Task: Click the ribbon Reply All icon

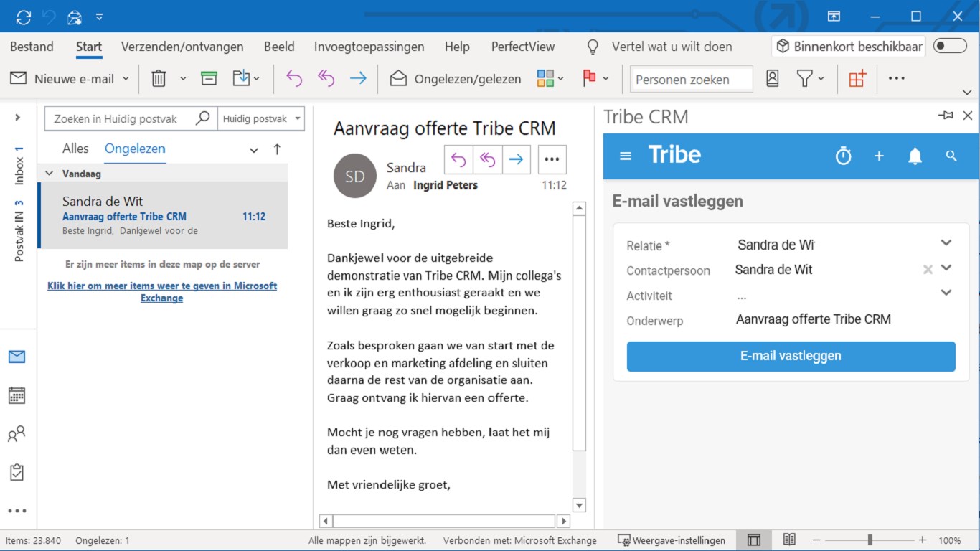Action: click(326, 79)
